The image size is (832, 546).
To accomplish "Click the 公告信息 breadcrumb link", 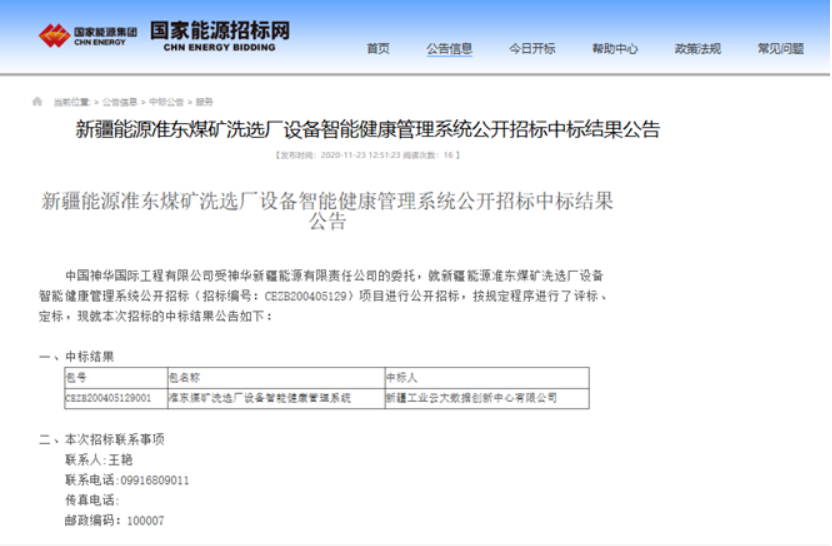I will tap(120, 102).
